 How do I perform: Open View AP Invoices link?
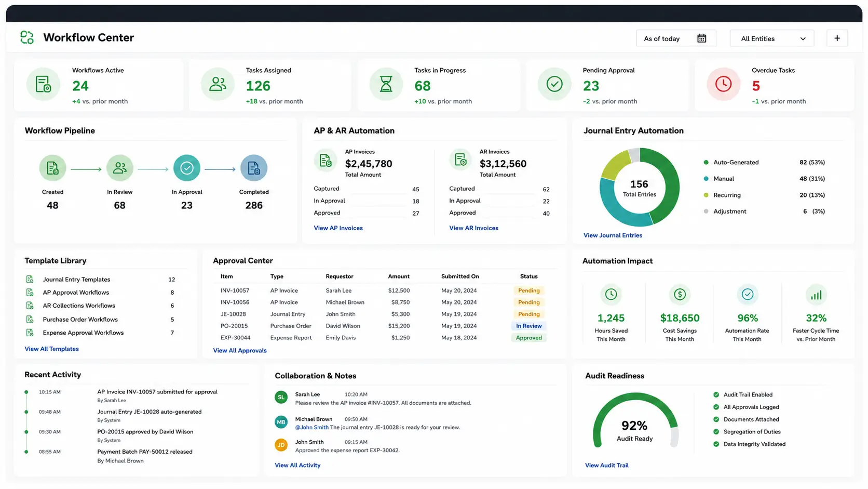(338, 228)
